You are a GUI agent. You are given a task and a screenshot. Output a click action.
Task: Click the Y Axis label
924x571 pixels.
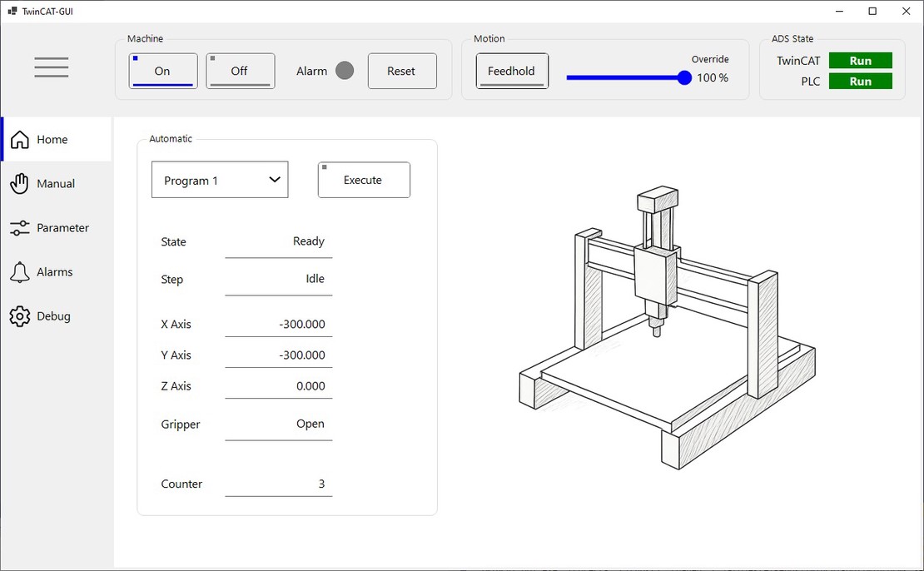click(x=176, y=355)
